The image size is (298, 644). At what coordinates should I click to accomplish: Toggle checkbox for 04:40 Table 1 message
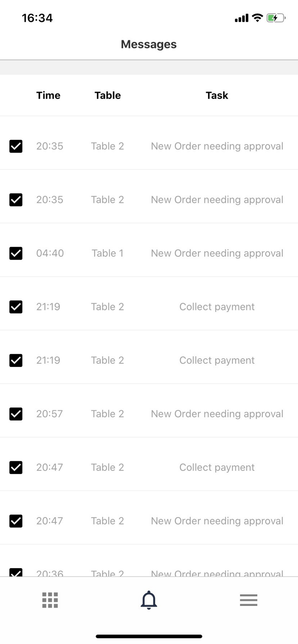(x=16, y=253)
